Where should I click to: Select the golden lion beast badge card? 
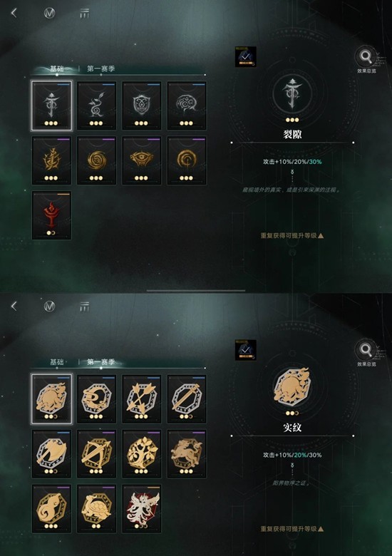(x=187, y=453)
